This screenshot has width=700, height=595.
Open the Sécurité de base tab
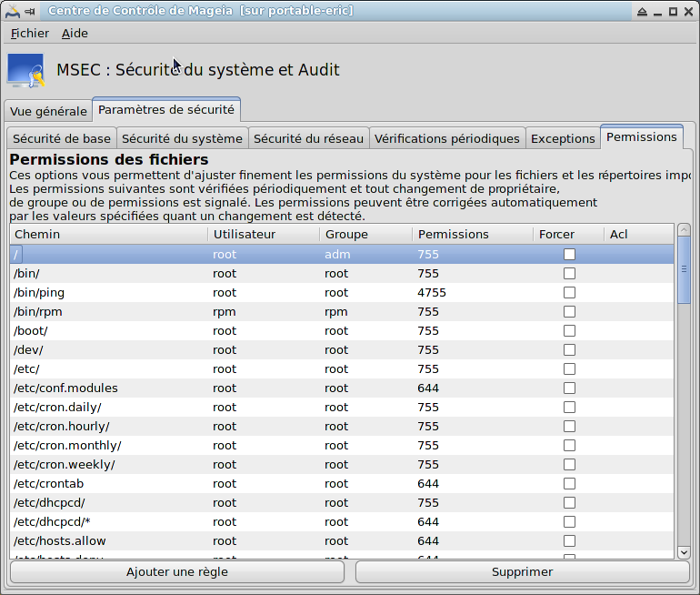[62, 139]
